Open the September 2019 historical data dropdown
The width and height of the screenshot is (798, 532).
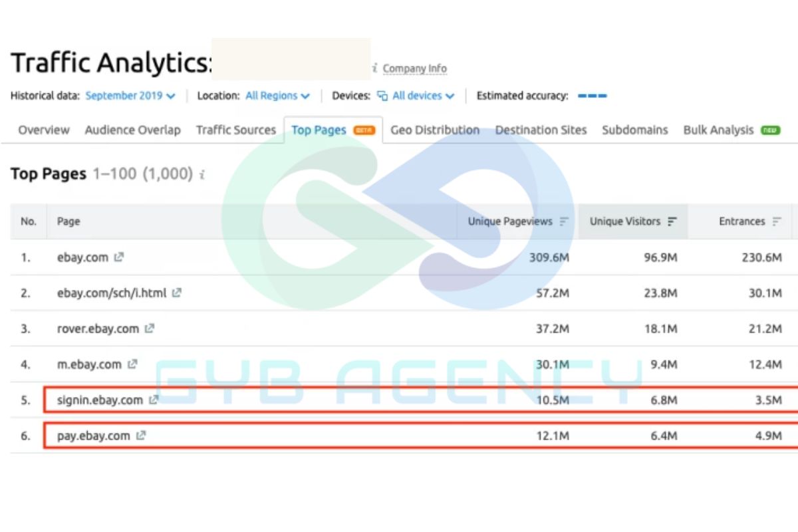coord(130,96)
